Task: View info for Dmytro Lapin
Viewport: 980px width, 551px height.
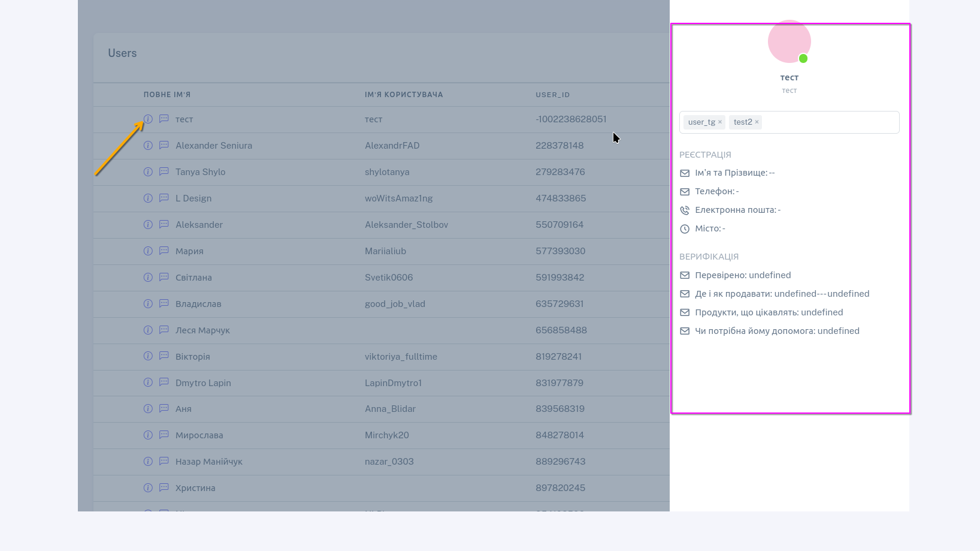Action: (148, 383)
